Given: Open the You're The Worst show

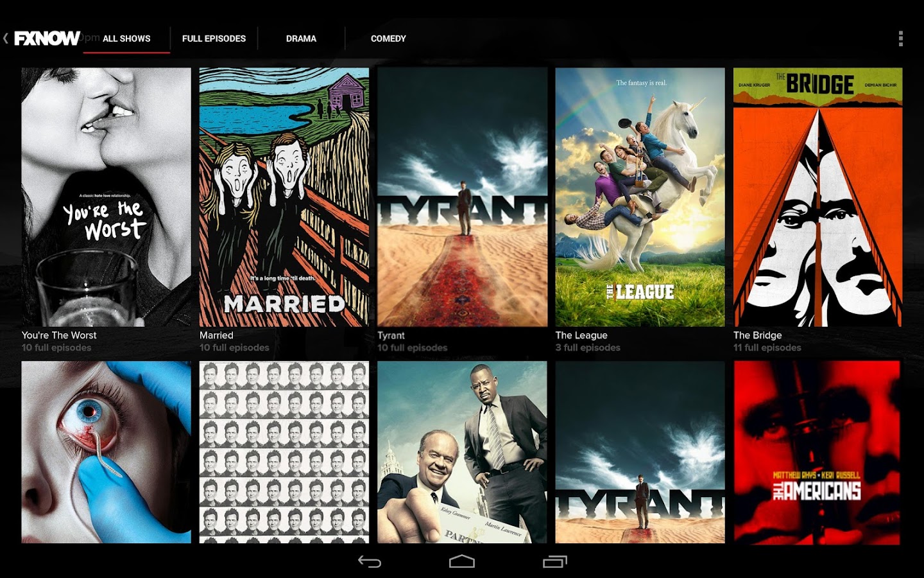Looking at the screenshot, I should coord(106,193).
